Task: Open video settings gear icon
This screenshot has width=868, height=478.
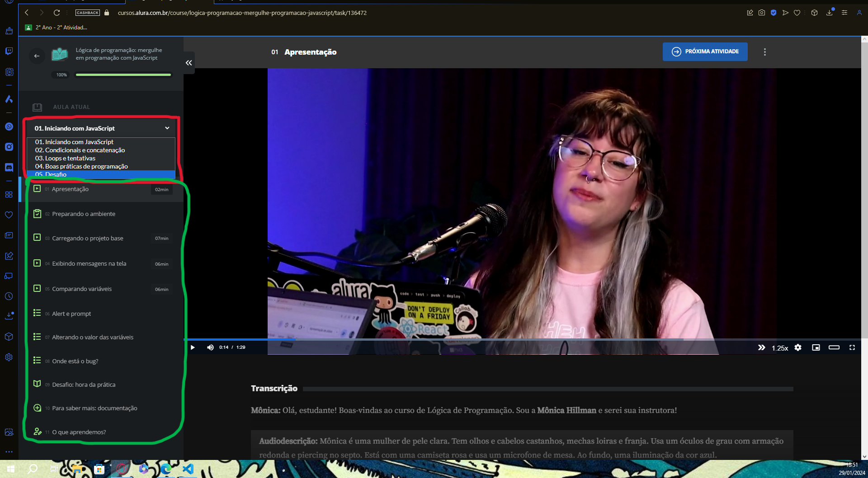Action: click(798, 347)
